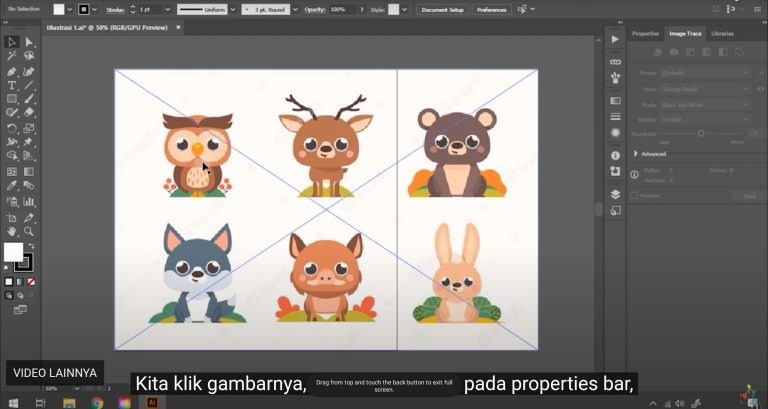This screenshot has height=409, width=768.
Task: Switch to the Libraries tab
Action: point(722,33)
